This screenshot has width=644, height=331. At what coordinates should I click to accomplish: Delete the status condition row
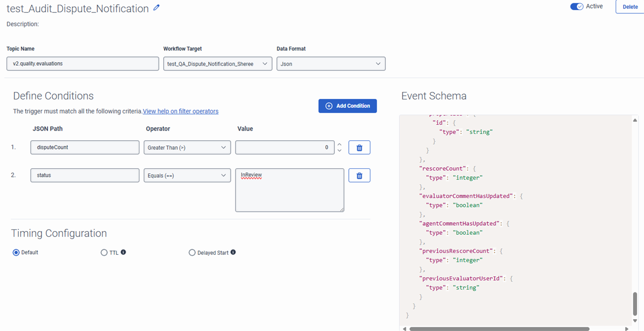[359, 175]
